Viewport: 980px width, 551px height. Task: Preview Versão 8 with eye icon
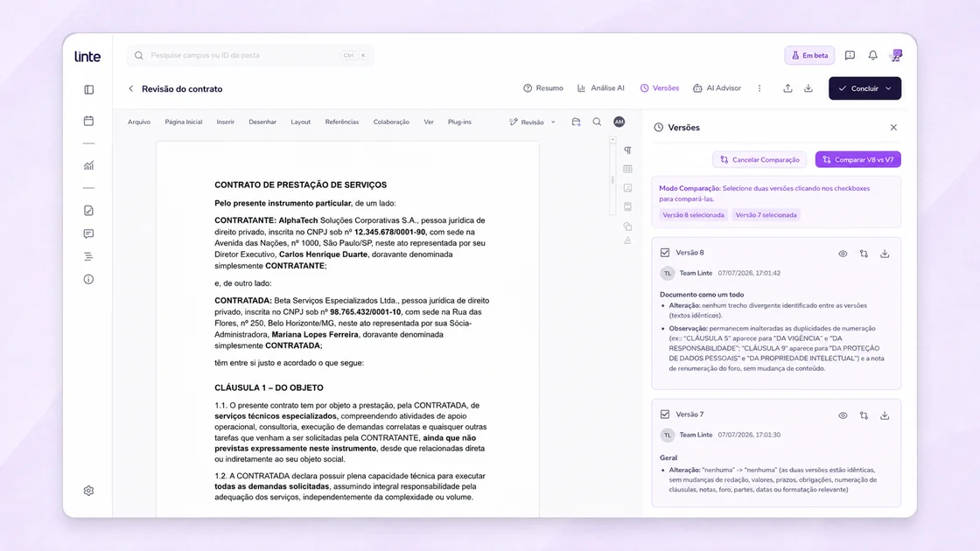pyautogui.click(x=843, y=254)
